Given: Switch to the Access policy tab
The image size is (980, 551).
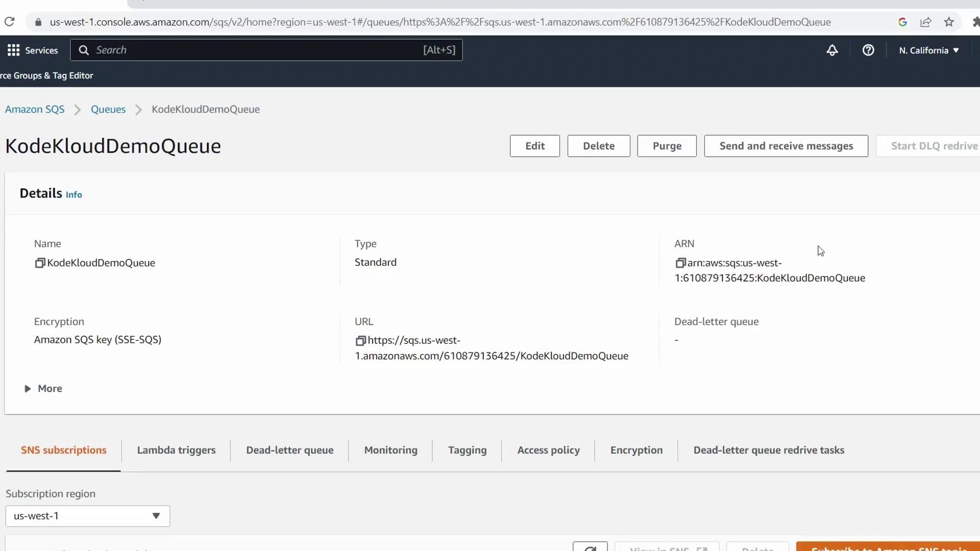Looking at the screenshot, I should point(548,450).
